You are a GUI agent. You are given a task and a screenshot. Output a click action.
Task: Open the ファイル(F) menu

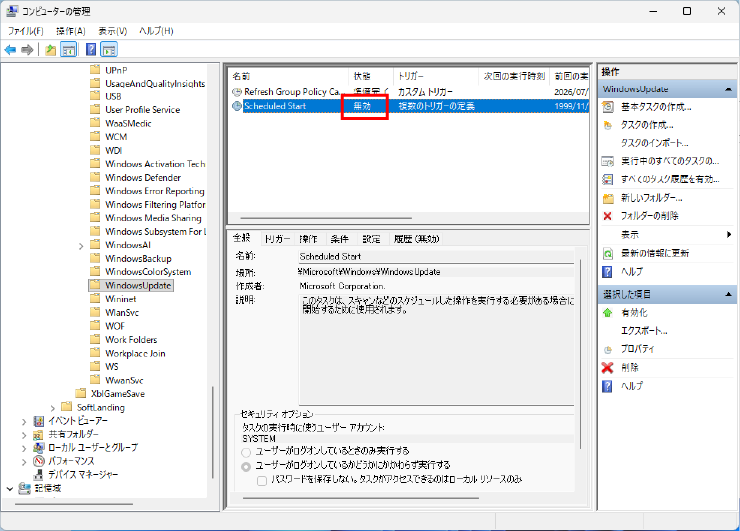pos(25,31)
